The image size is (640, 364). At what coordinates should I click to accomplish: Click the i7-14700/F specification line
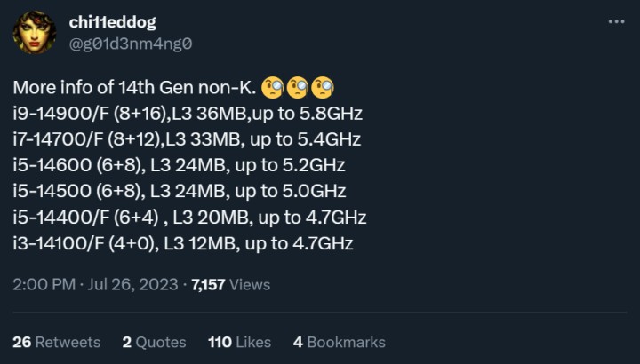click(x=187, y=139)
